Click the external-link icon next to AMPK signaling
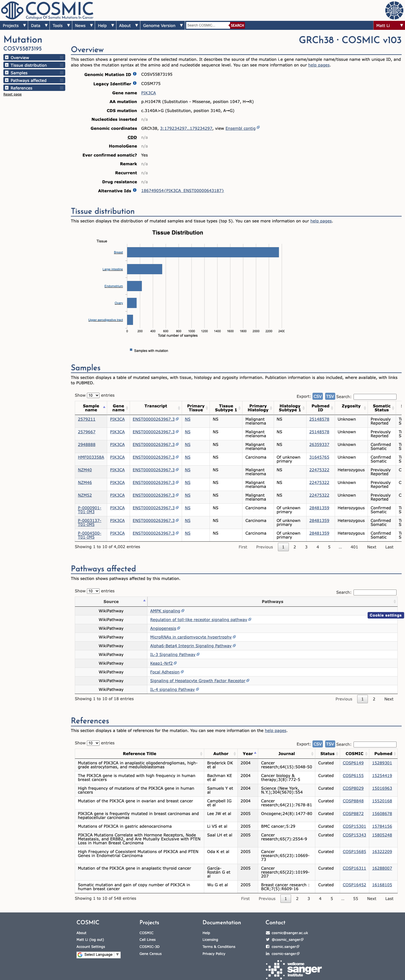This screenshot has height=980, width=405. tap(183, 611)
